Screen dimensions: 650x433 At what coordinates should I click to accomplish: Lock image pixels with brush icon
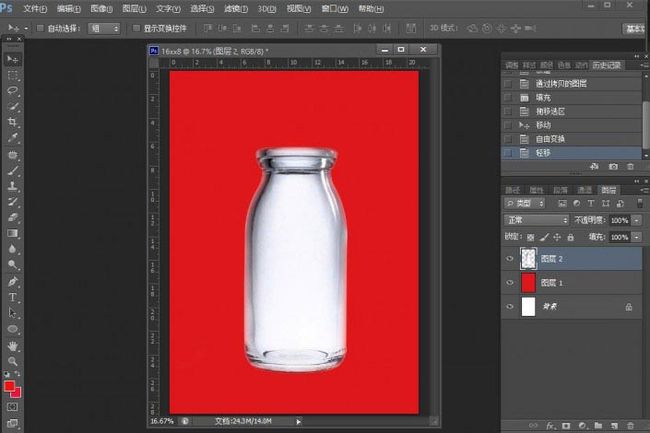[544, 237]
